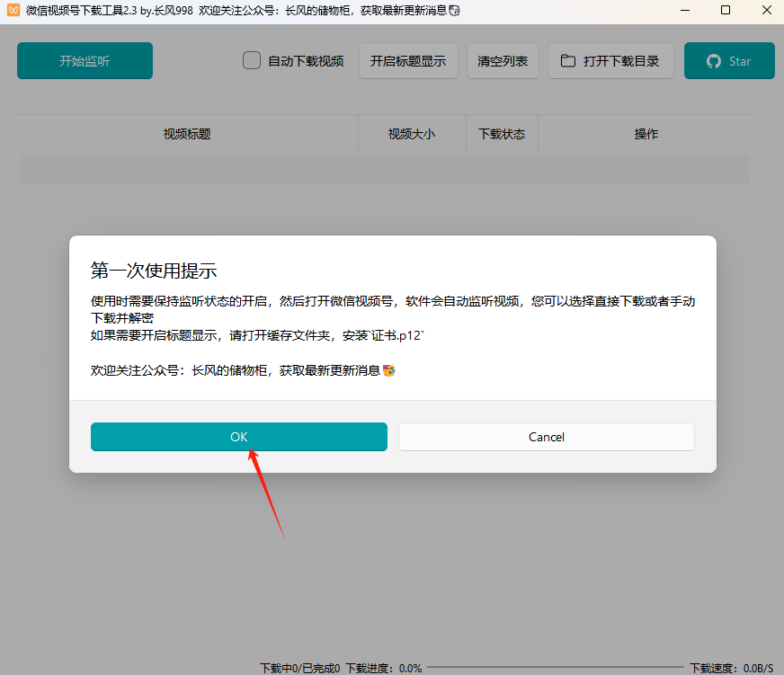Image resolution: width=784 pixels, height=675 pixels.
Task: Select the 视频标题 column header
Action: point(187,134)
